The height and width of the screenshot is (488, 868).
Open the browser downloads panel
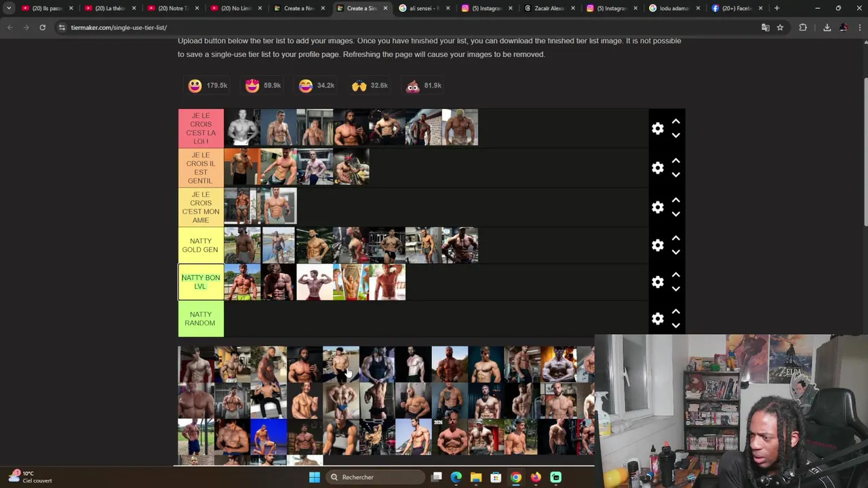(x=827, y=27)
